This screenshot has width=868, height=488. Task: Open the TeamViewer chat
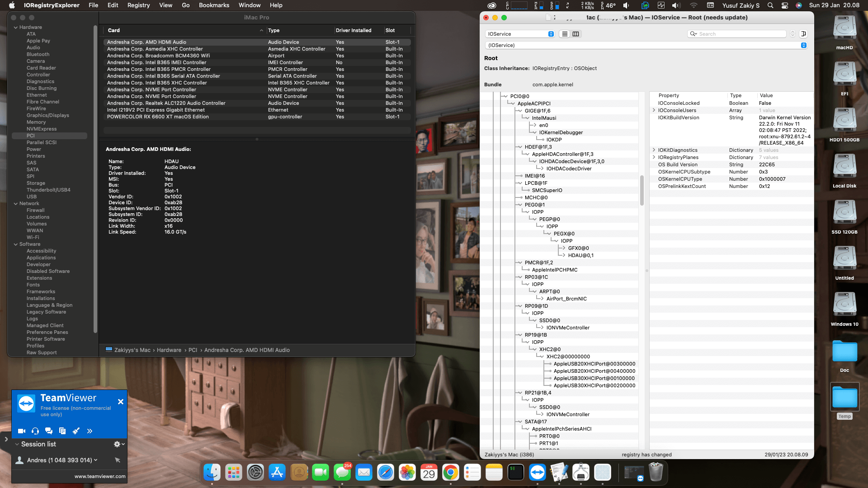[x=49, y=431]
